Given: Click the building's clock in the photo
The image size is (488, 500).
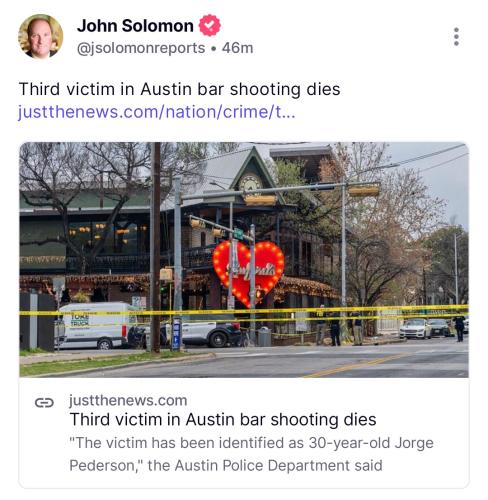Looking at the screenshot, I should pyautogui.click(x=250, y=184).
